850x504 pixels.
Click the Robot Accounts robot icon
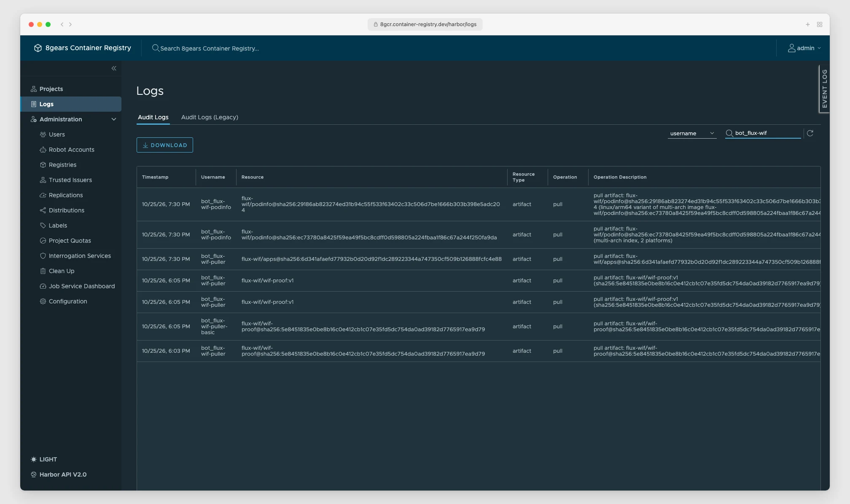pos(43,150)
